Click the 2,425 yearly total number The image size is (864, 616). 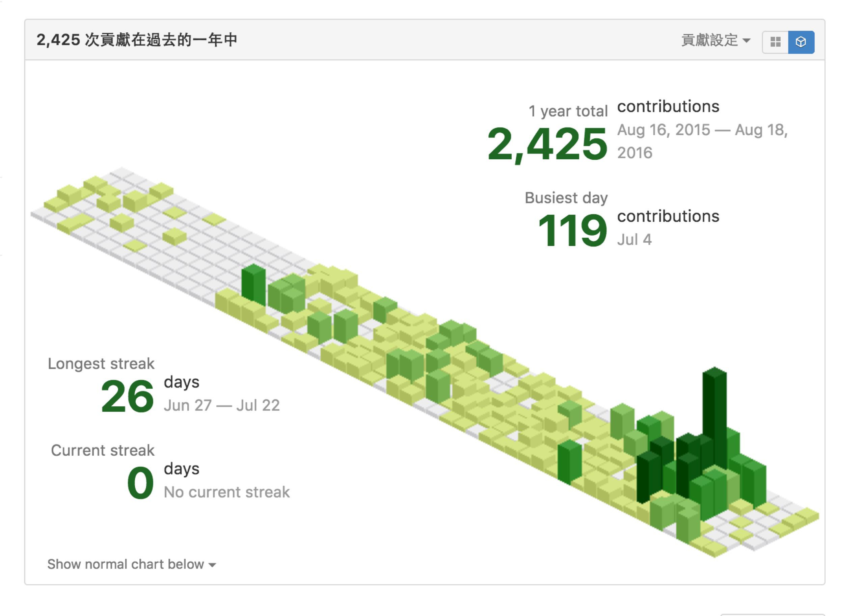(547, 144)
